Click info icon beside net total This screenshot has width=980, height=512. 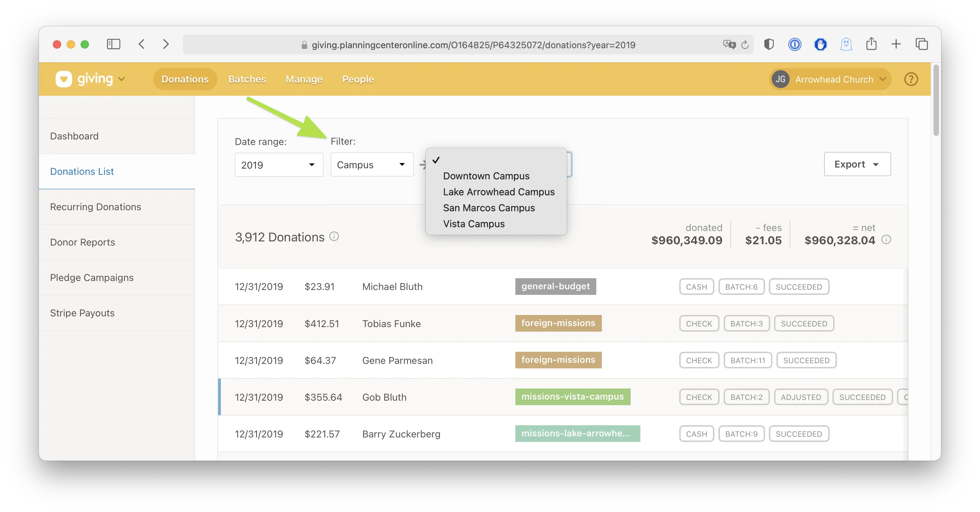(x=886, y=239)
